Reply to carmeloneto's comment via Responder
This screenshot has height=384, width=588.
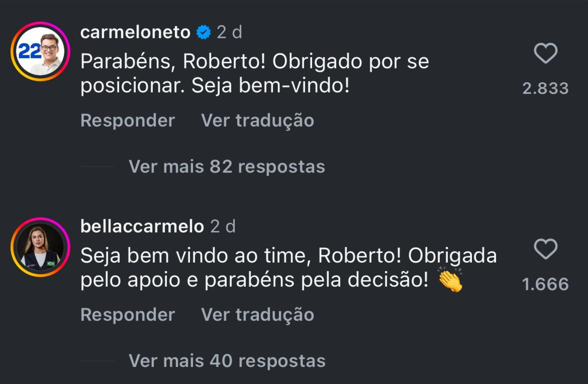[x=128, y=120]
